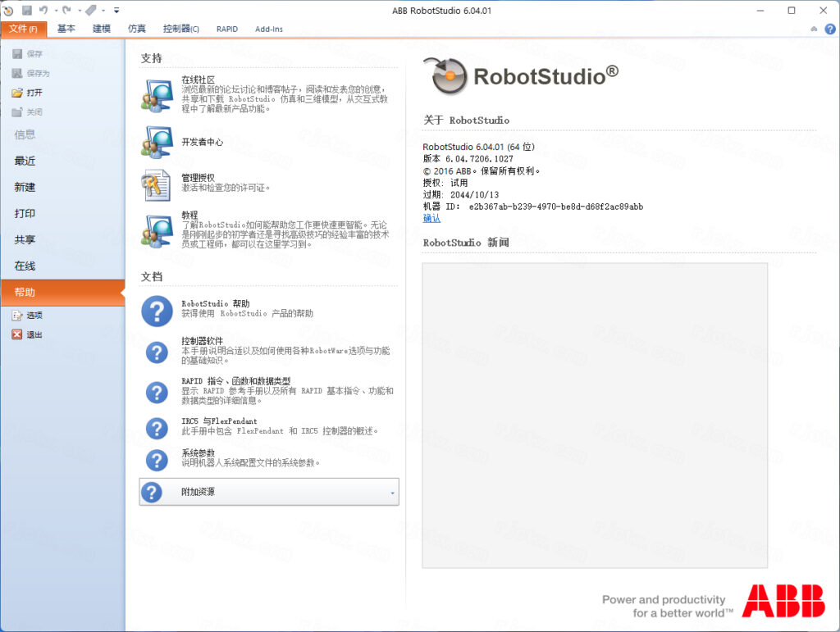840x632 pixels.
Task: Open the 系统参数 title text
Action: click(x=199, y=452)
